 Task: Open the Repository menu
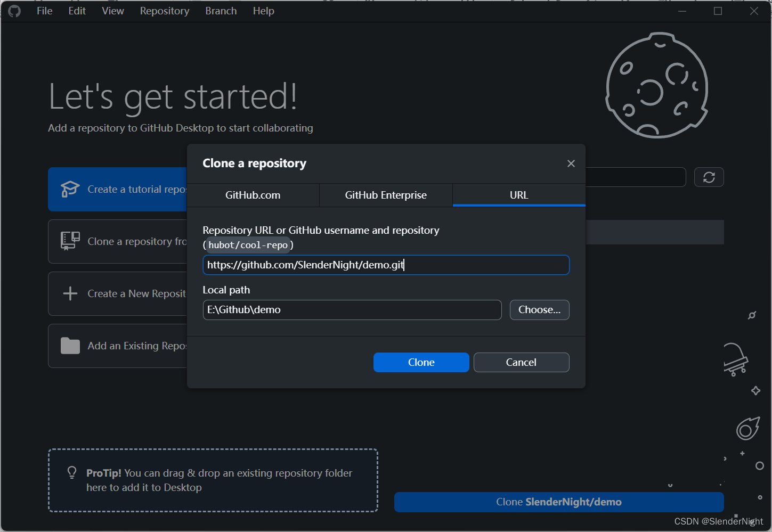pyautogui.click(x=165, y=11)
